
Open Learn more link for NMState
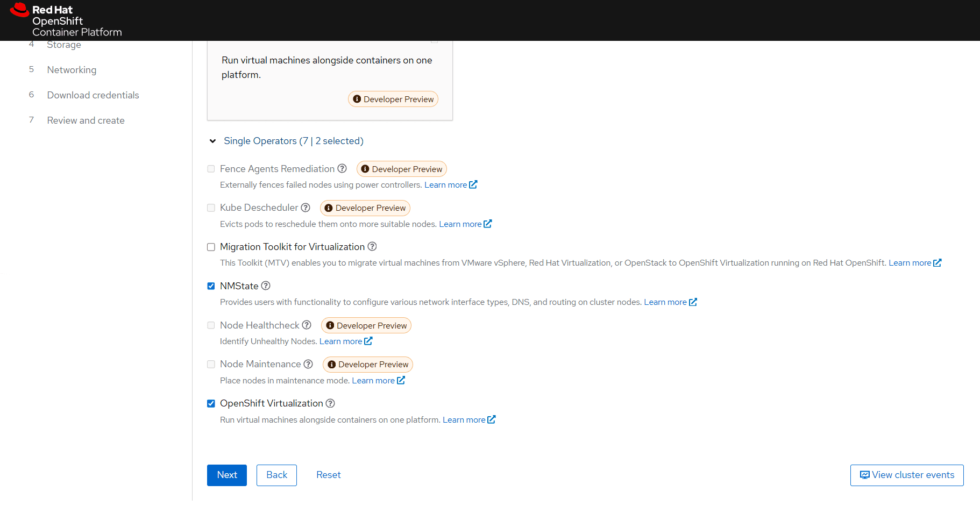pos(670,302)
